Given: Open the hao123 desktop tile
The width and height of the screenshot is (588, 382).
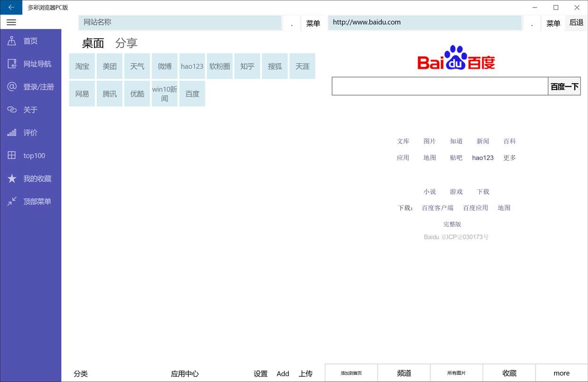Looking at the screenshot, I should 192,66.
